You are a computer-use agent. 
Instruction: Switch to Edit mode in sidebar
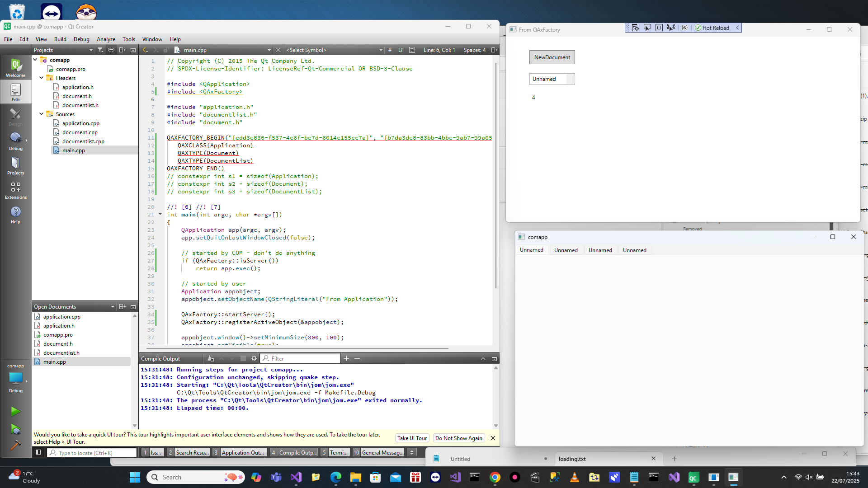tap(16, 92)
